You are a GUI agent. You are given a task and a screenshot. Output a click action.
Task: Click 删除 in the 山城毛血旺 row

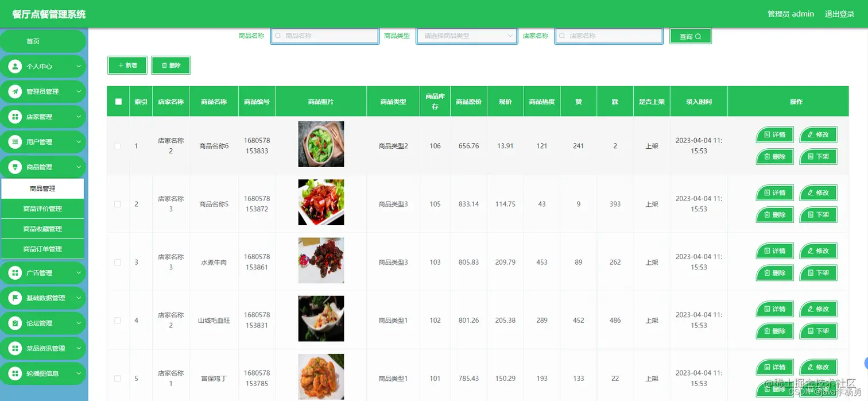point(774,331)
